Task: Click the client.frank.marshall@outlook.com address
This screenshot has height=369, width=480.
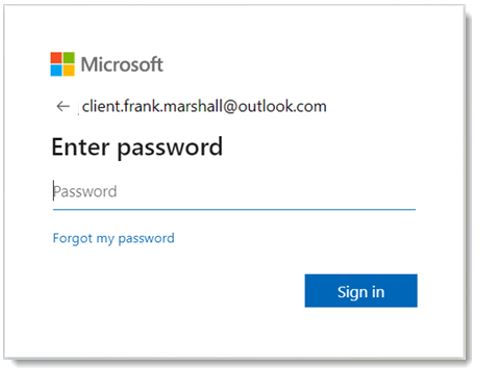Action: click(204, 106)
